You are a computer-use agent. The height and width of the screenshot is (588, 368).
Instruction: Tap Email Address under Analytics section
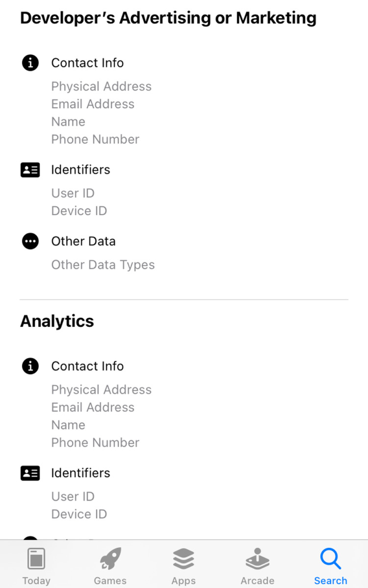[93, 407]
